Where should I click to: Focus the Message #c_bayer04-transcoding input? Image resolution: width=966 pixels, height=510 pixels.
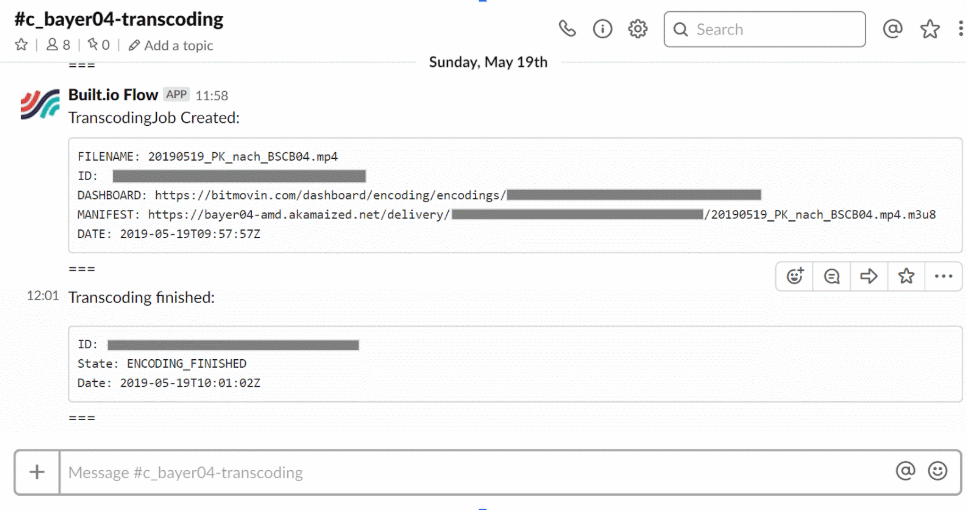(474, 472)
